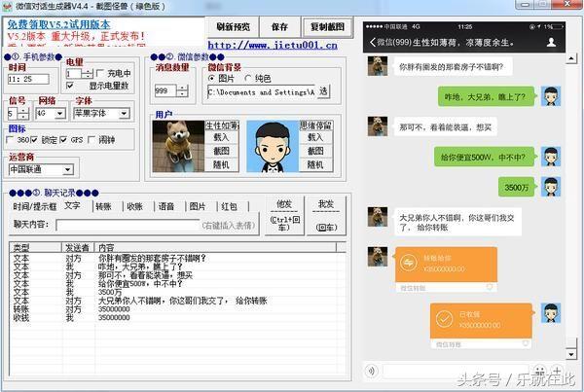Image resolution: width=584 pixels, height=392 pixels.
Task: Click the second user's name field 思绪停留
Action: [315, 125]
